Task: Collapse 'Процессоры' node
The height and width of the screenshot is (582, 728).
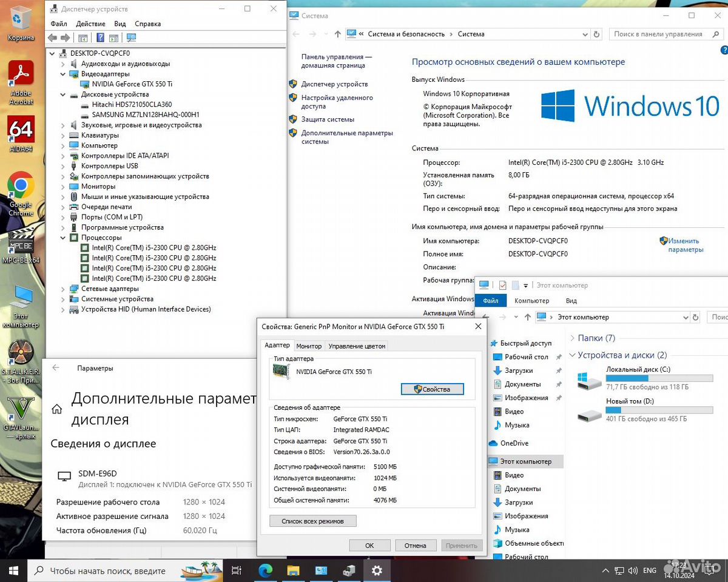Action: 63,238
